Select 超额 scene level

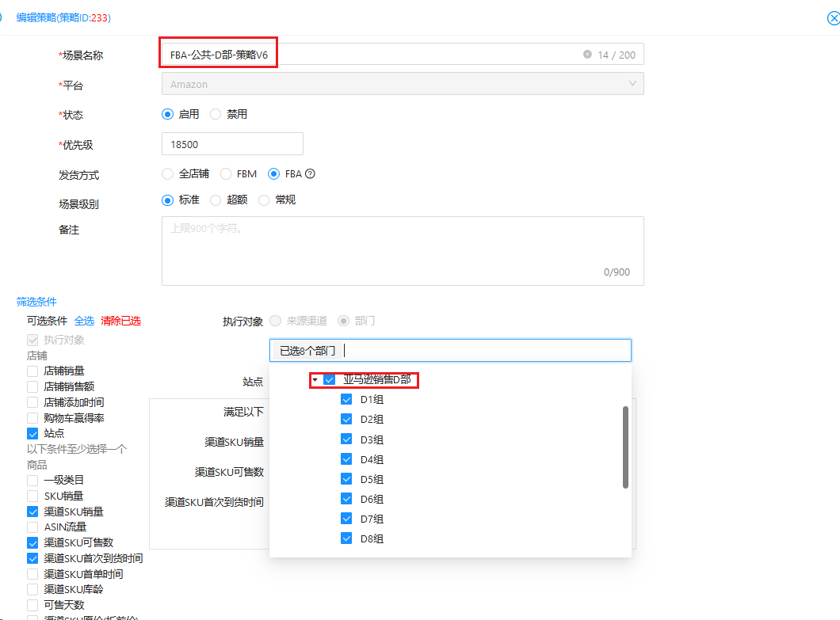tap(216, 200)
